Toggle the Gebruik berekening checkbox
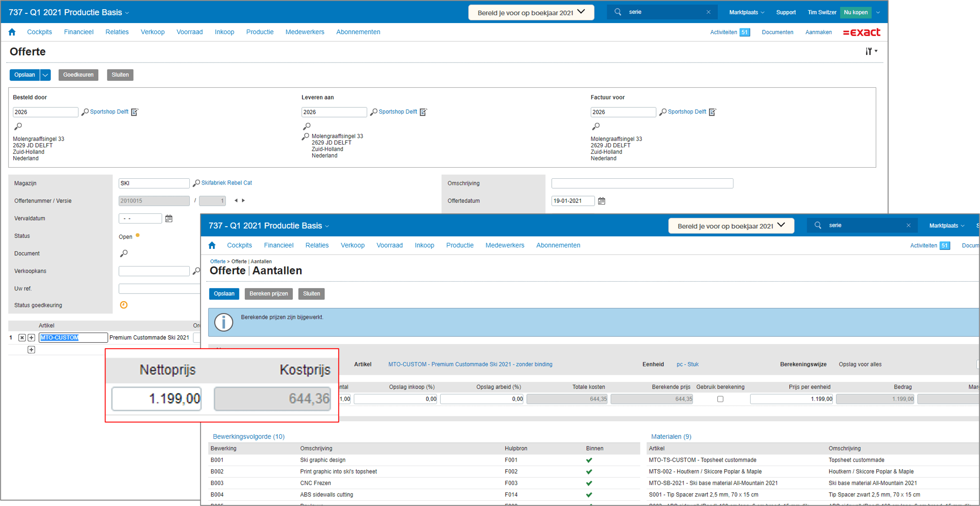980x506 pixels. tap(720, 399)
